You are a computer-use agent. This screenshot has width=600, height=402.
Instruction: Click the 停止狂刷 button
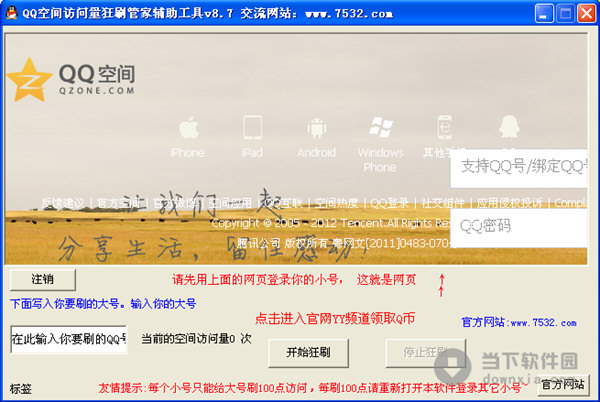(x=425, y=352)
